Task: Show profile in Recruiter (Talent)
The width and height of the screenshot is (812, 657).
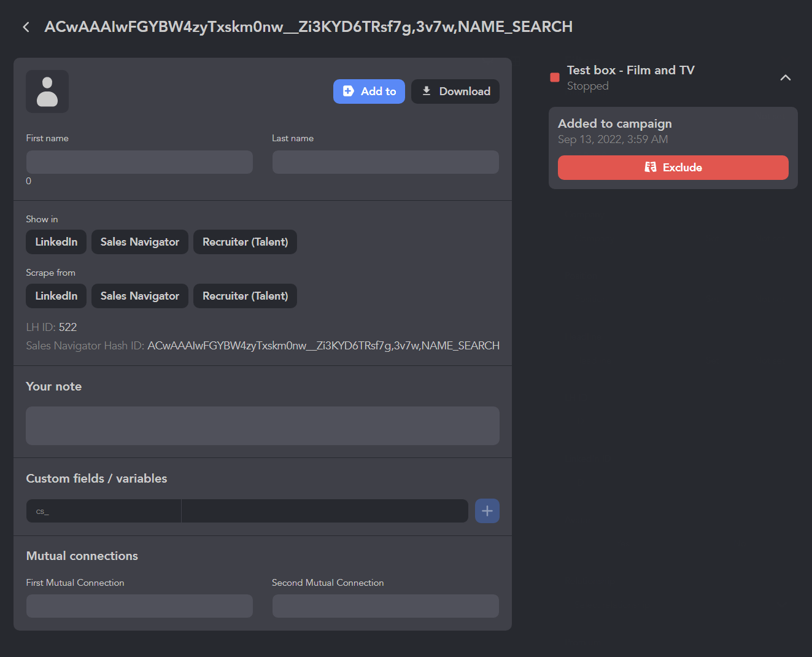Action: 246,242
